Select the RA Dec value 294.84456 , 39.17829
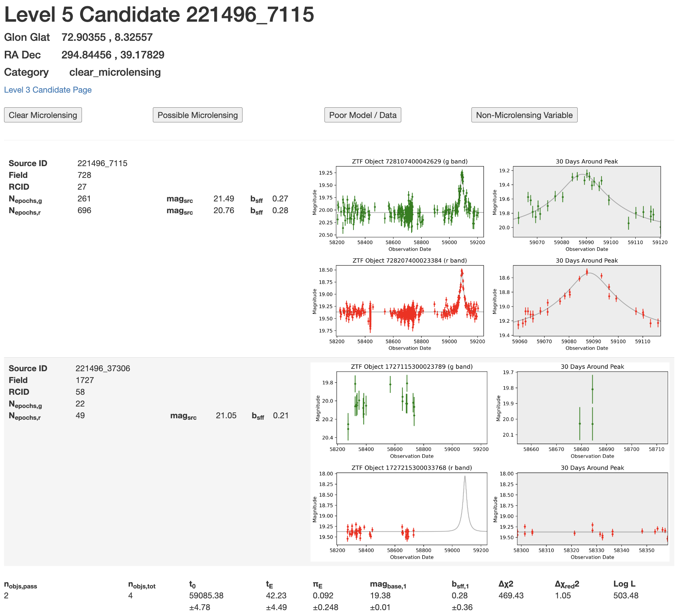 [113, 55]
